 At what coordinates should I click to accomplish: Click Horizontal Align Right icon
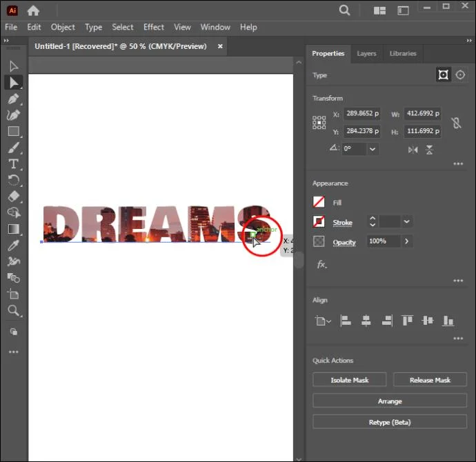click(387, 321)
